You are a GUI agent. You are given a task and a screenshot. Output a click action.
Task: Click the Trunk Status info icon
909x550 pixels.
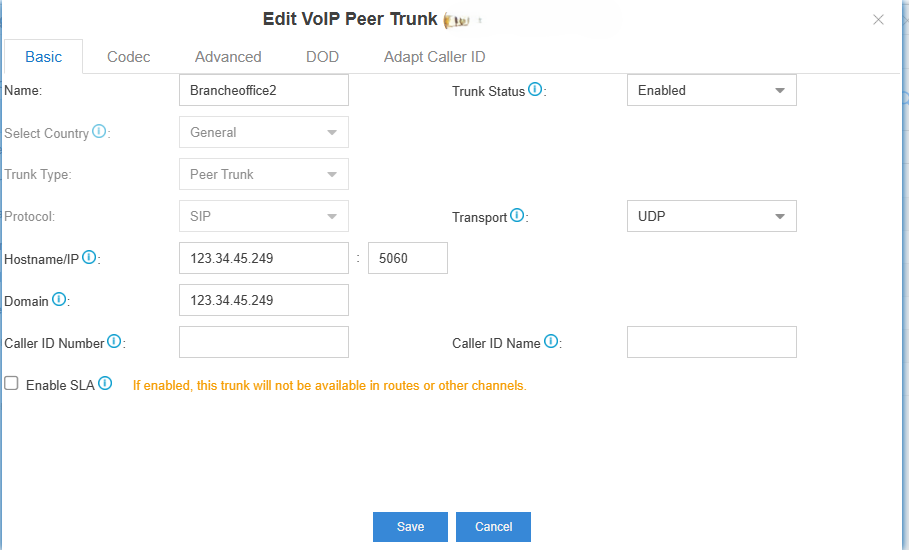click(x=535, y=90)
